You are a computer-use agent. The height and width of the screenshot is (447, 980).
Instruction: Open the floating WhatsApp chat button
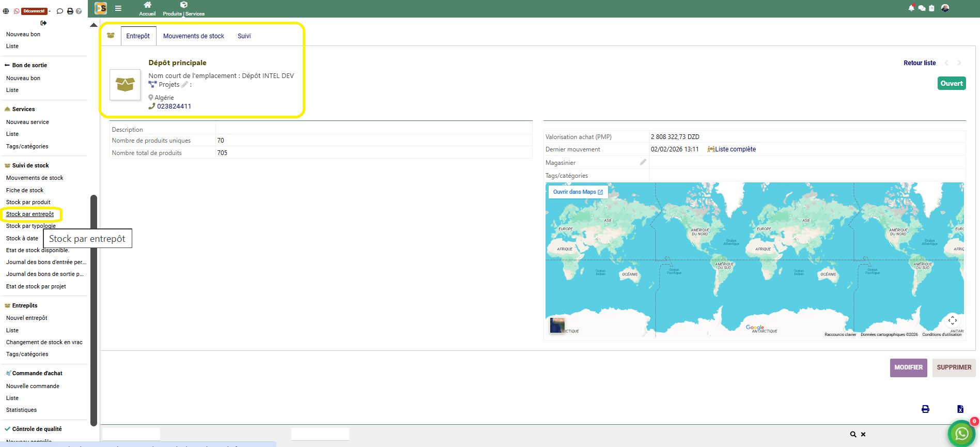click(x=961, y=434)
